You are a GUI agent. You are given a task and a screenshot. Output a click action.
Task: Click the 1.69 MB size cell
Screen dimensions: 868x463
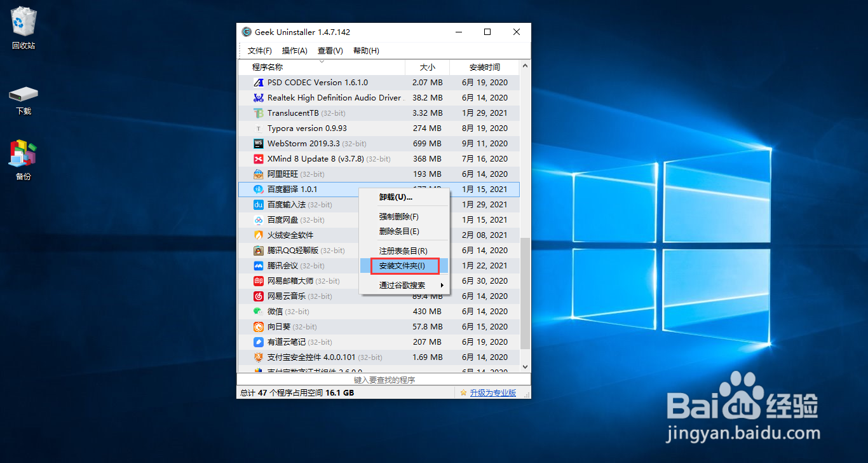pos(428,357)
